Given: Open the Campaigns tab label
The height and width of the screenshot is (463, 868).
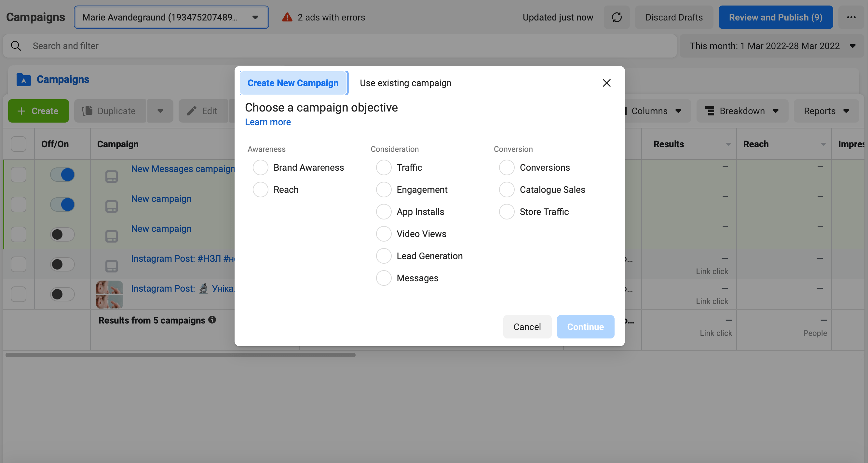Looking at the screenshot, I should pyautogui.click(x=63, y=79).
